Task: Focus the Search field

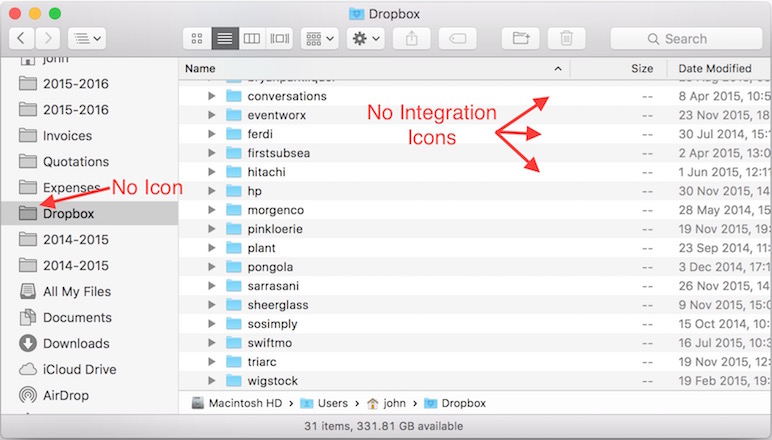Action: point(686,38)
